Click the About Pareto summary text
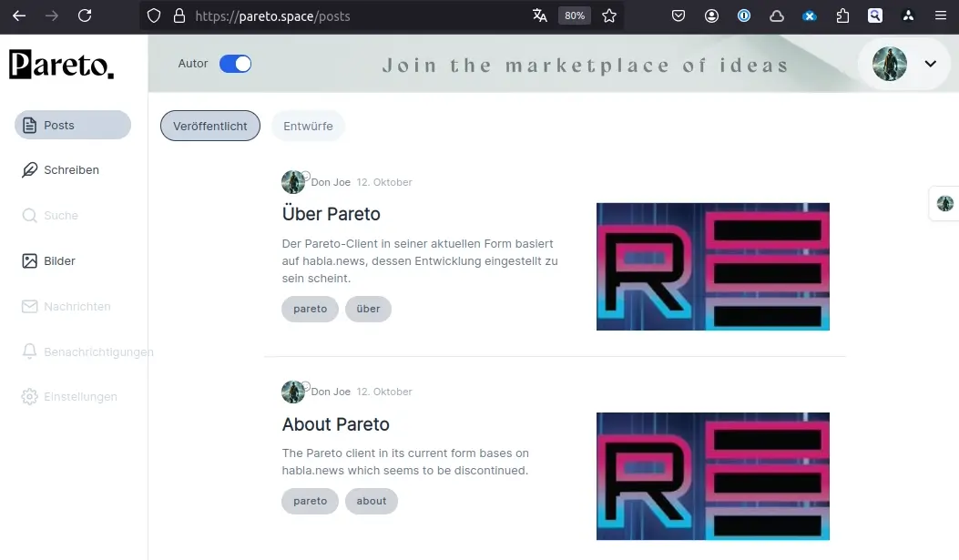 [x=405, y=462]
